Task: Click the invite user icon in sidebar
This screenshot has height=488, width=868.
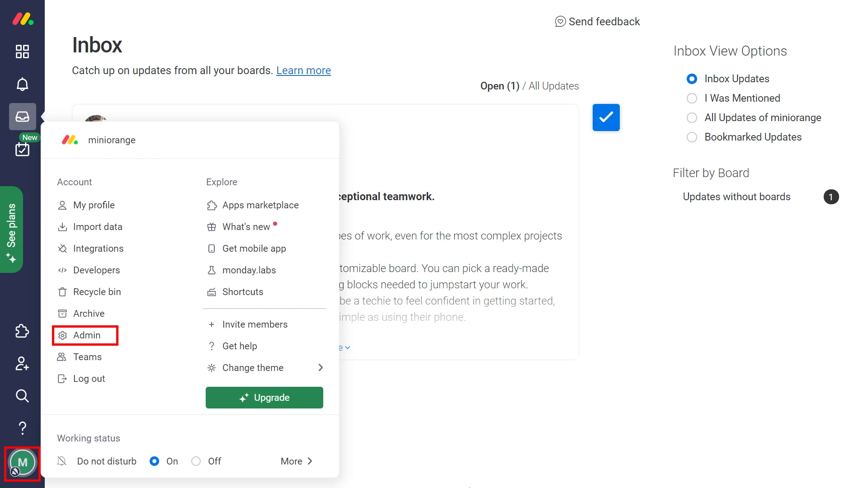Action: click(x=22, y=364)
